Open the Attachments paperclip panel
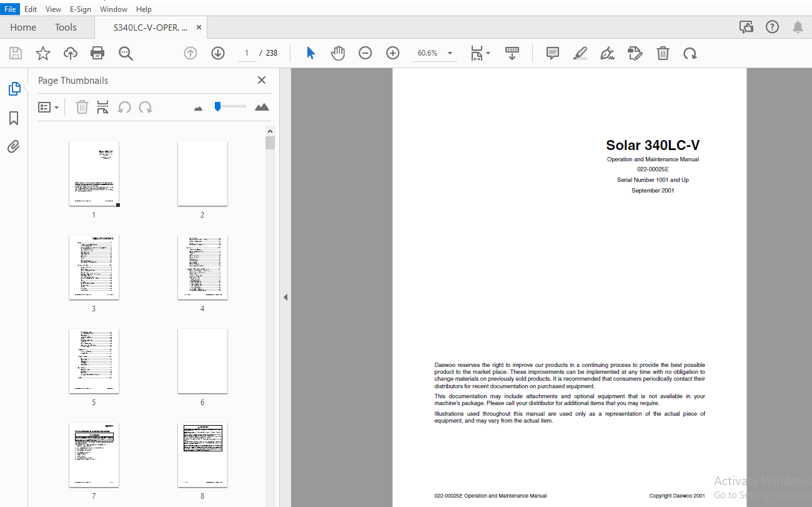 point(14,147)
